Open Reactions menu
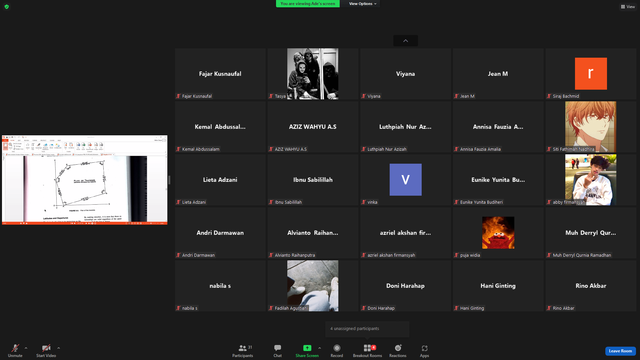 pos(398,350)
